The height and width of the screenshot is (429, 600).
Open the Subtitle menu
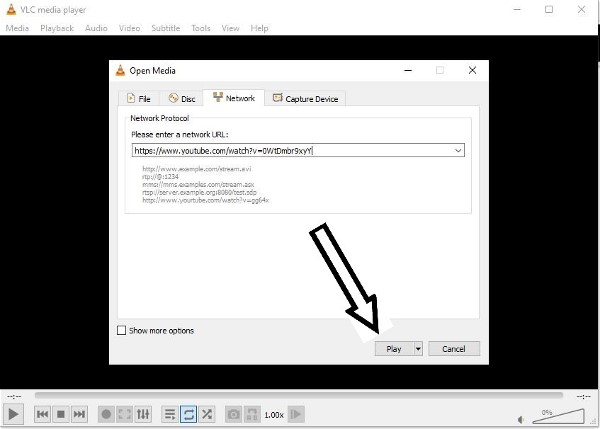point(166,28)
